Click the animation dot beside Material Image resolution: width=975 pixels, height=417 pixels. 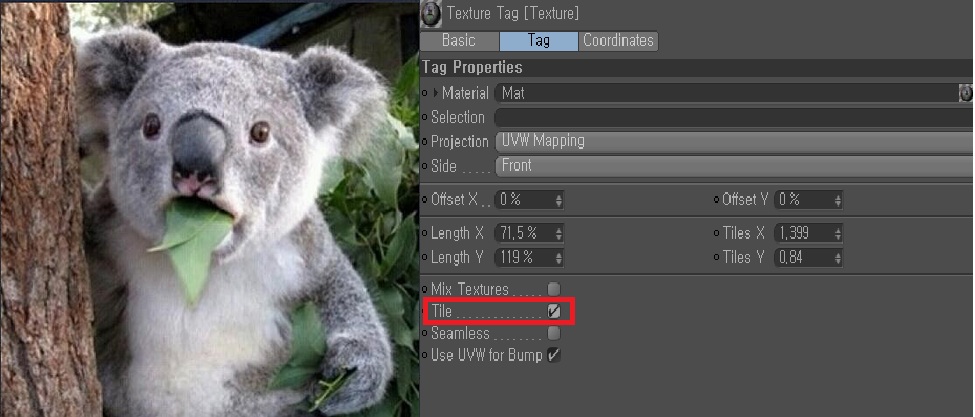pos(425,93)
